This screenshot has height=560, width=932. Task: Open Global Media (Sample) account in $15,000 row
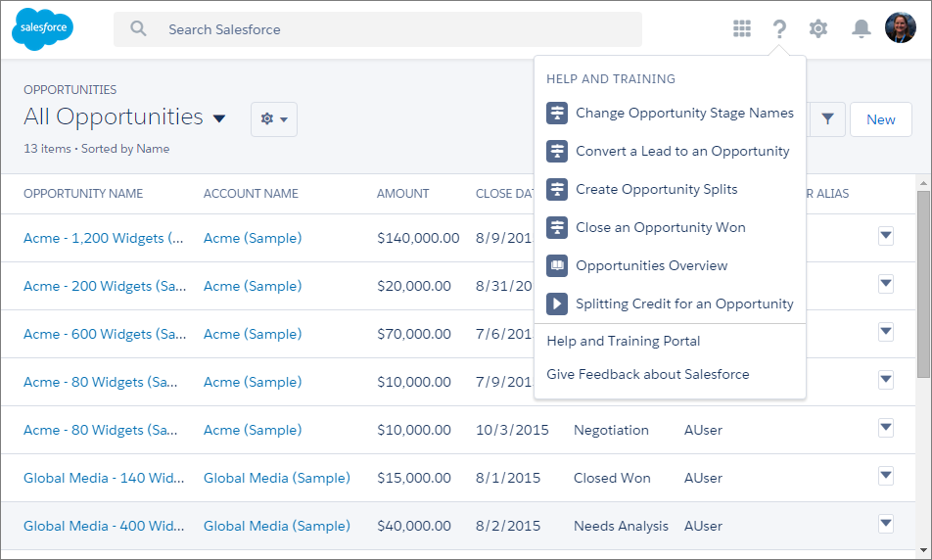coord(277,478)
